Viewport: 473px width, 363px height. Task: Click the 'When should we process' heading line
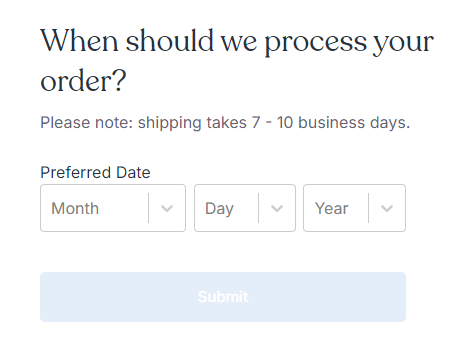coord(237,42)
